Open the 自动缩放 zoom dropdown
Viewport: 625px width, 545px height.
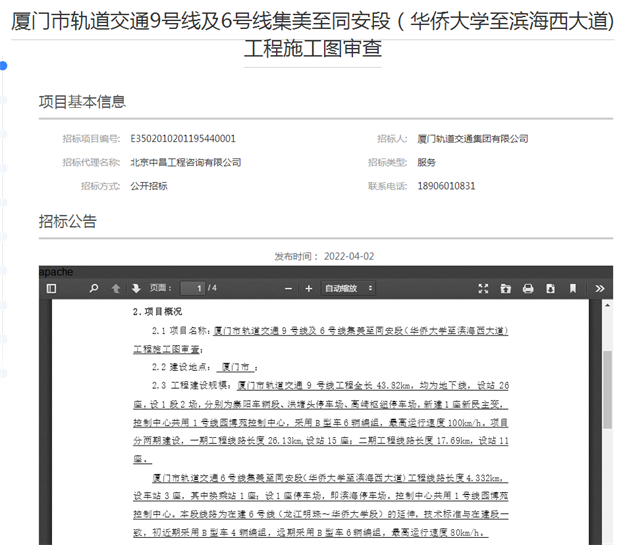[x=348, y=288]
